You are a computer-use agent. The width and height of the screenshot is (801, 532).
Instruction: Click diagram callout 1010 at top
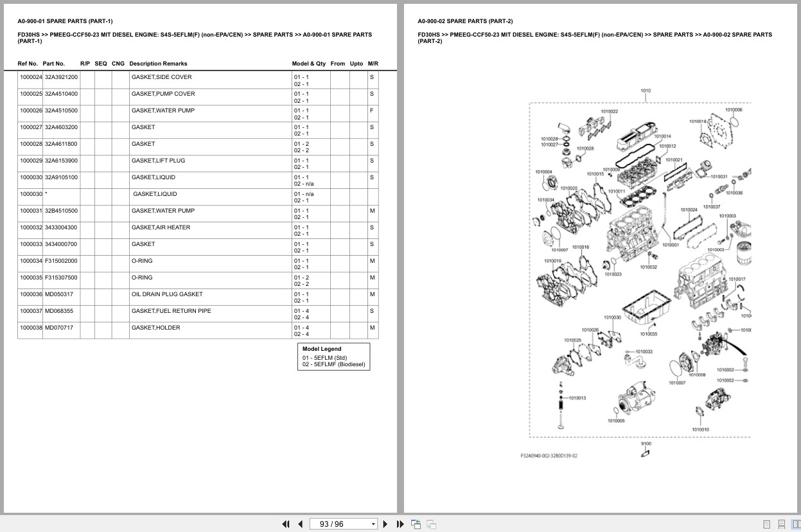646,91
